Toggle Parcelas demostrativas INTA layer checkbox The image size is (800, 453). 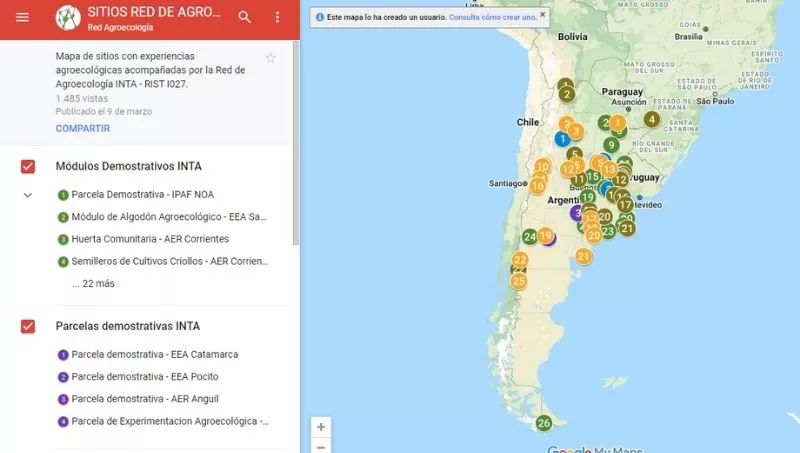pos(28,326)
